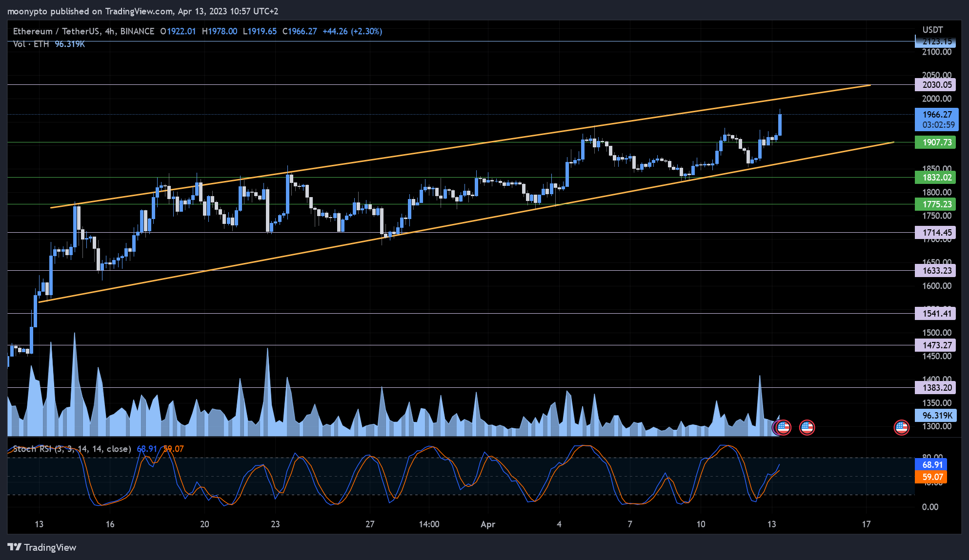This screenshot has height=560, width=969.
Task: Click the close value C1966.27 in header
Action: [300, 31]
